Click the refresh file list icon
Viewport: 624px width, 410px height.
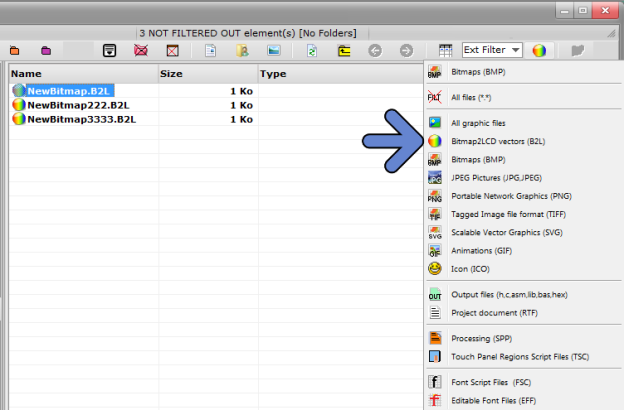coord(311,50)
